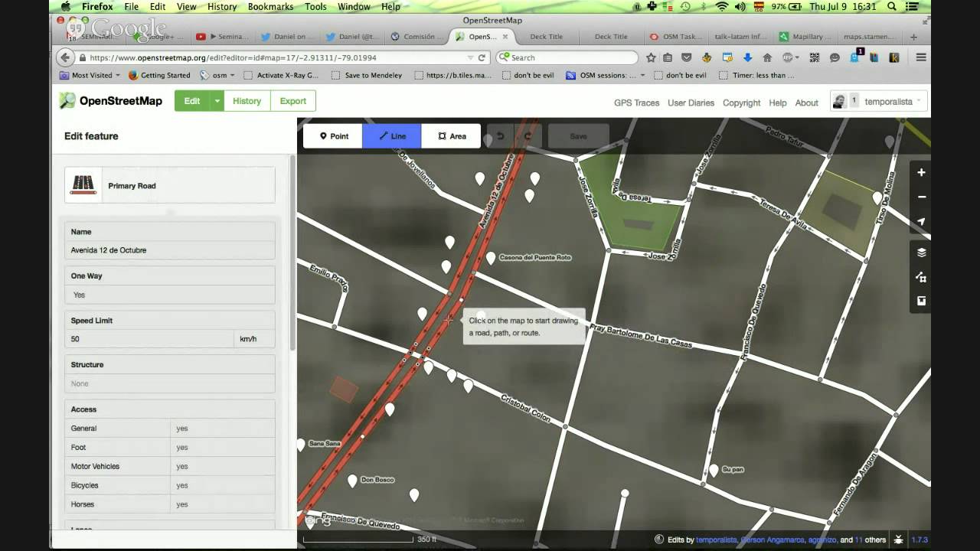
Task: Click the OpenStreetMap logo
Action: [x=111, y=101]
